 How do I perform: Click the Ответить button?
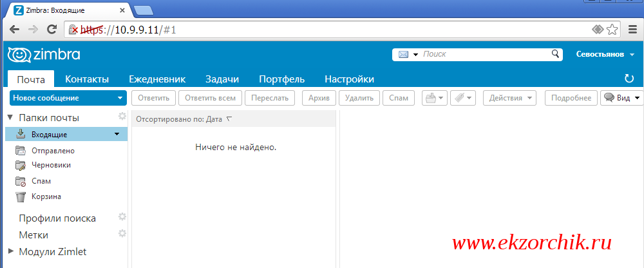(x=154, y=98)
